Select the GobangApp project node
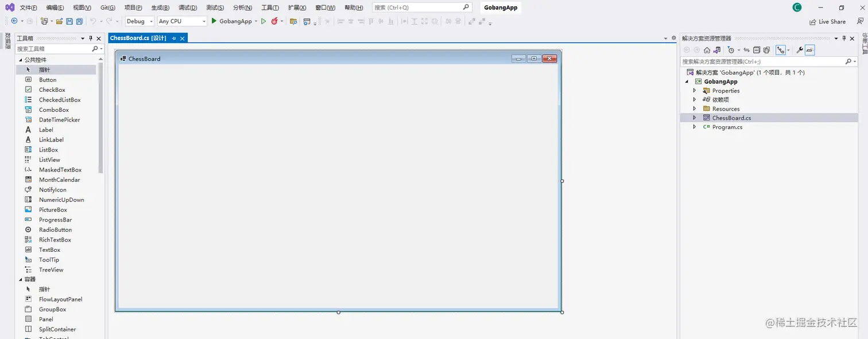 pyautogui.click(x=720, y=81)
